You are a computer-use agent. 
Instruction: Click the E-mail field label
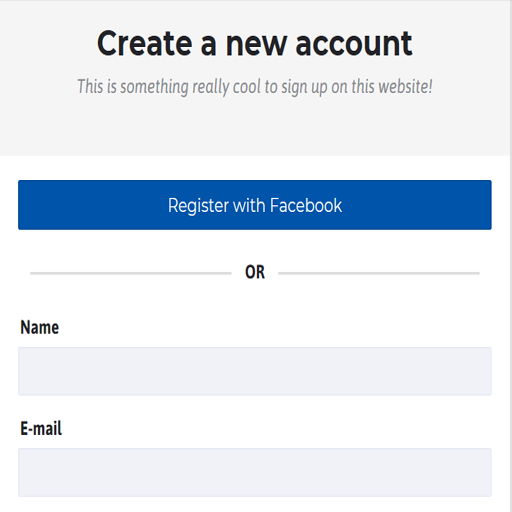(x=41, y=428)
